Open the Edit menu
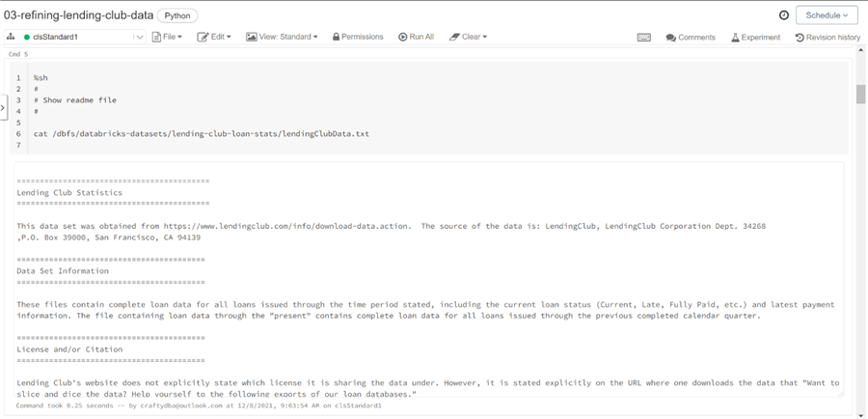868x419 pixels. tap(214, 37)
